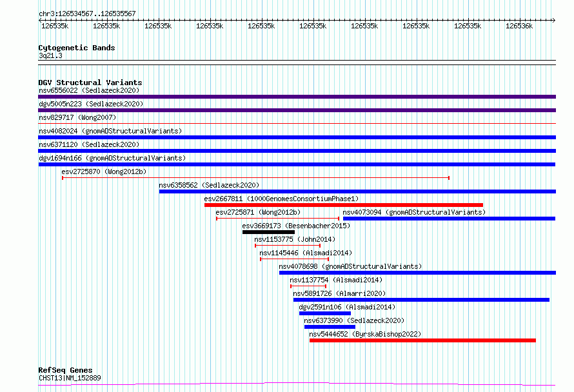Select the red interval line of nsv1137754

click(308, 286)
